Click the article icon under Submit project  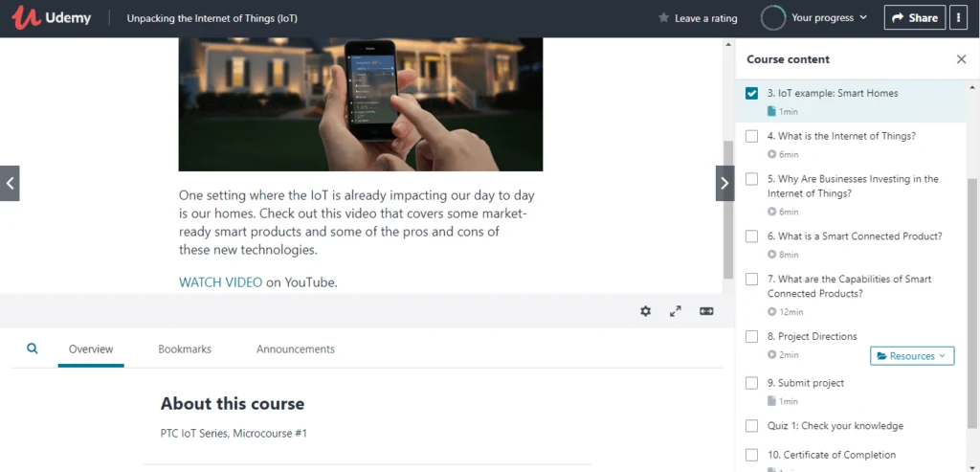771,401
